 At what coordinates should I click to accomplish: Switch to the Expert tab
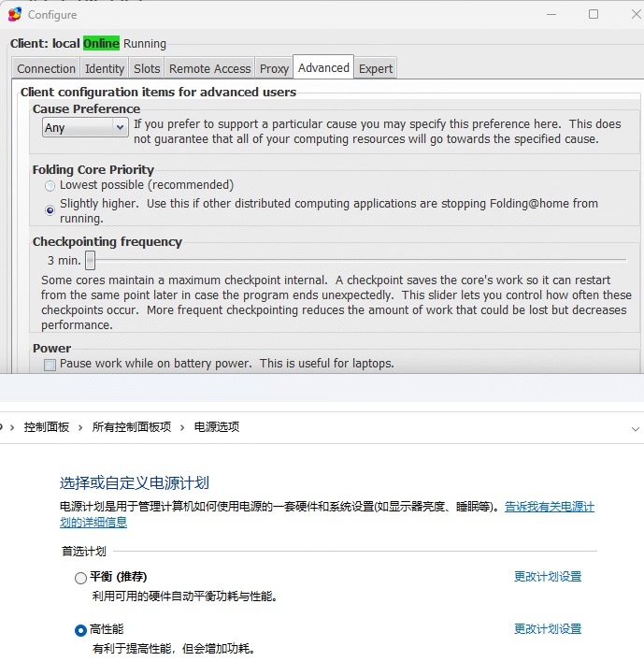[376, 68]
